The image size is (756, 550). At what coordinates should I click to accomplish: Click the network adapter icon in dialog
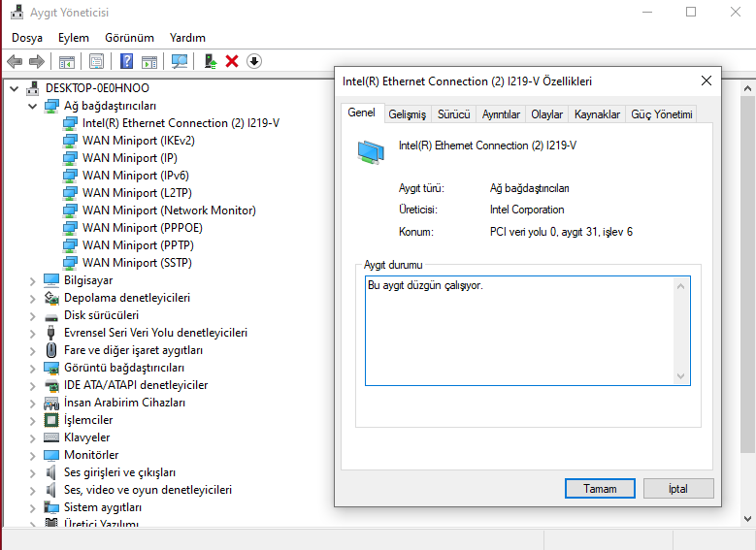(x=371, y=152)
